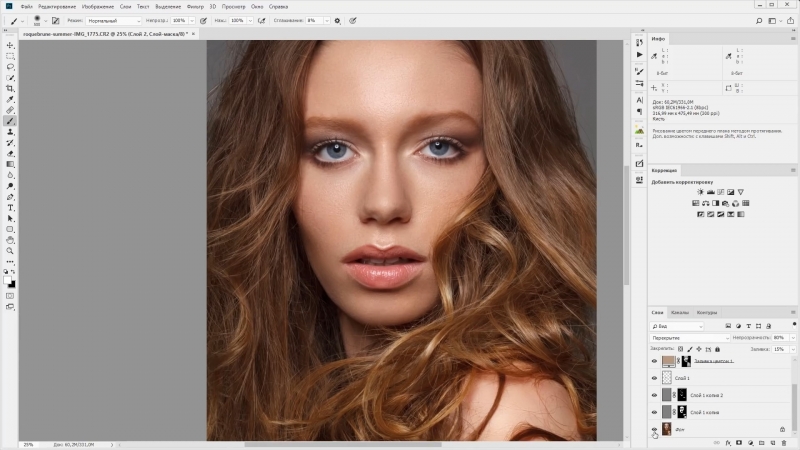This screenshot has width=800, height=450.
Task: Switch to the Контуры tab
Action: click(x=706, y=312)
